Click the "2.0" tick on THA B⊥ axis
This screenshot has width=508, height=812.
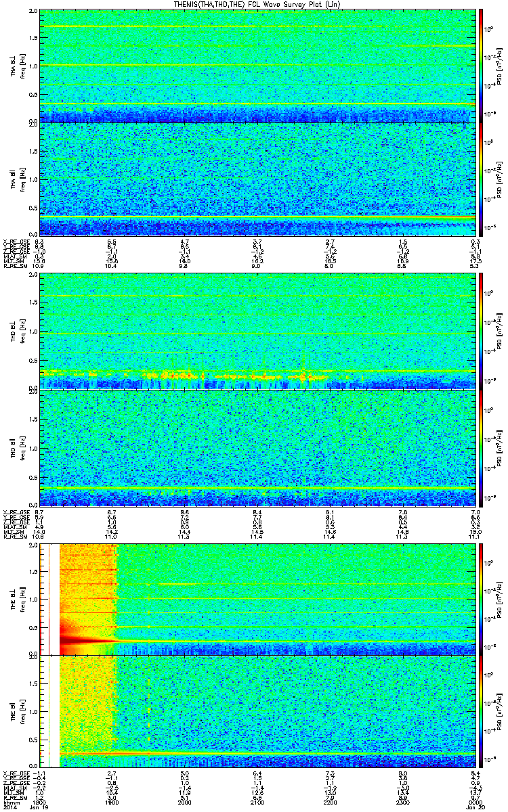(32, 12)
